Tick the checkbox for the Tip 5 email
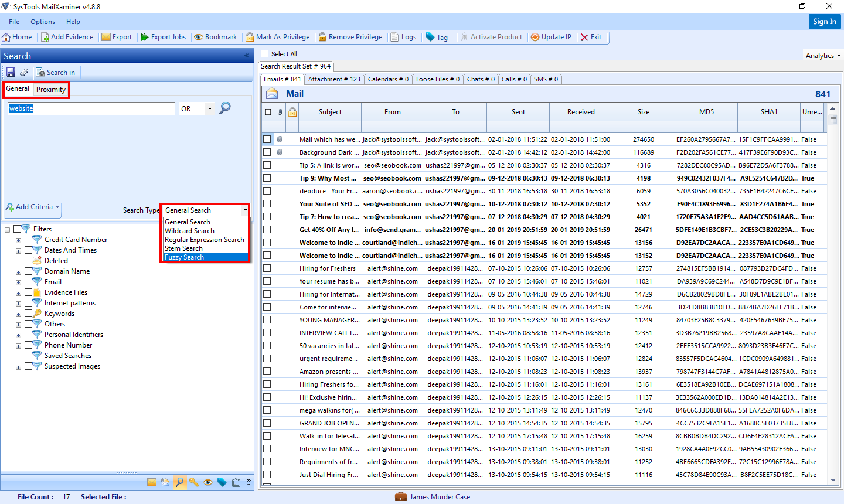844x504 pixels. 267,165
